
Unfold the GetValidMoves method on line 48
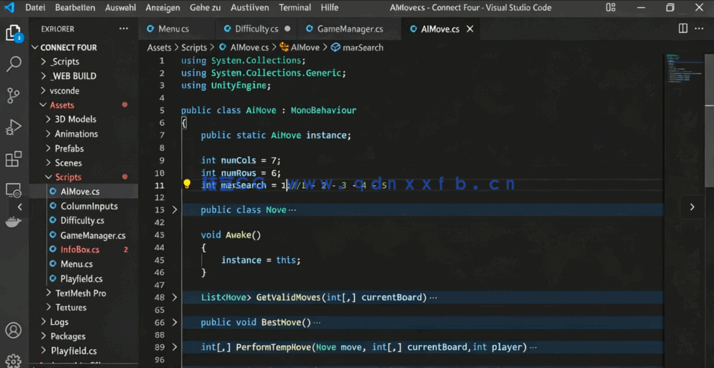point(174,297)
